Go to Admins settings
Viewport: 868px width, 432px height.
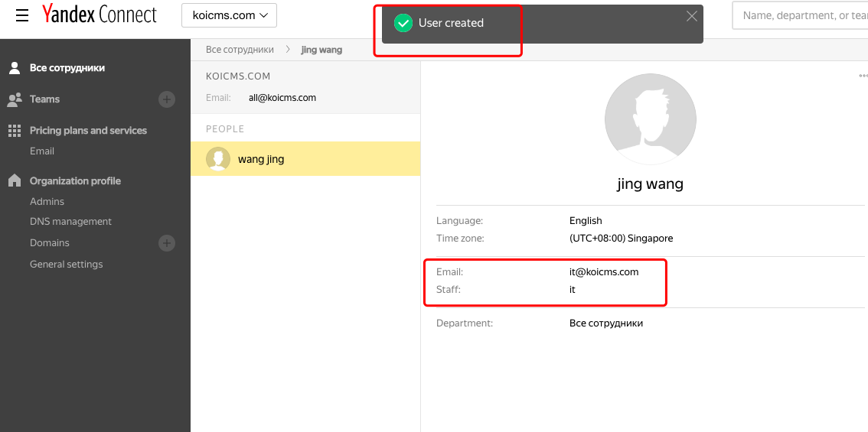tap(47, 201)
